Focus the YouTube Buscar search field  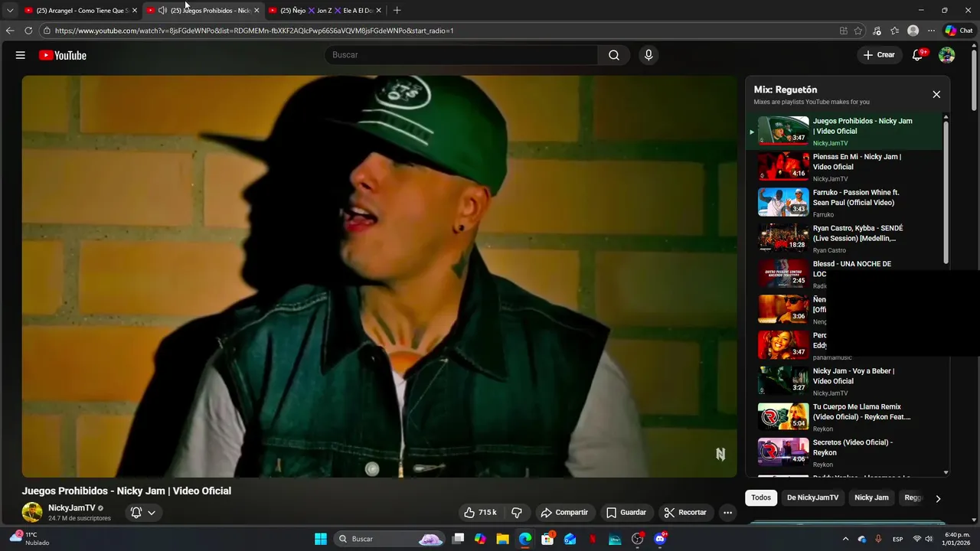[x=462, y=55]
